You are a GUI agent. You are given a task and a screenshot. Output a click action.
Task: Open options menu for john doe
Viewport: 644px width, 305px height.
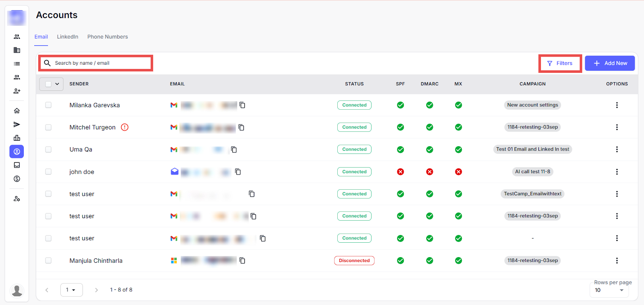point(617,172)
